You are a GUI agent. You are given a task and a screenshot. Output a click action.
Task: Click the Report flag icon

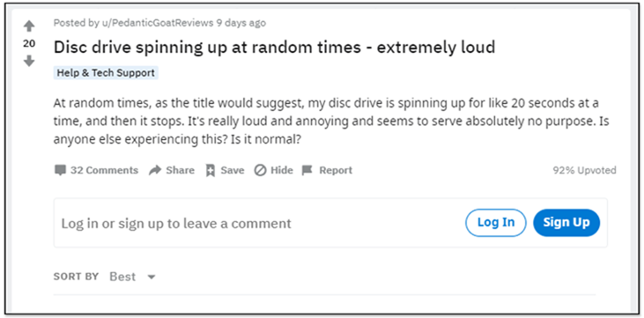pos(307,170)
